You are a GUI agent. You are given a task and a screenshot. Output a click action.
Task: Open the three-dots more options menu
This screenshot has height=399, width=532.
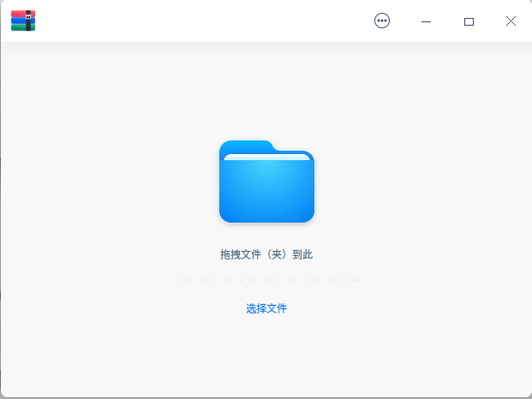[x=382, y=21]
